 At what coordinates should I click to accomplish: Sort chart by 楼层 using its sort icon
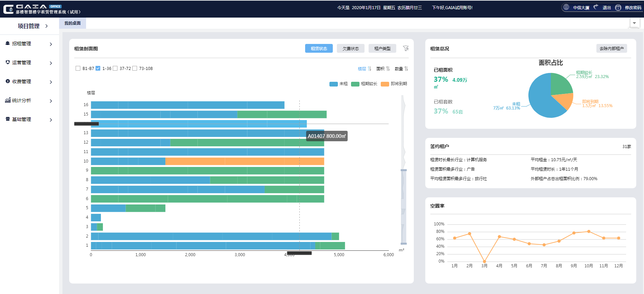[x=370, y=69]
